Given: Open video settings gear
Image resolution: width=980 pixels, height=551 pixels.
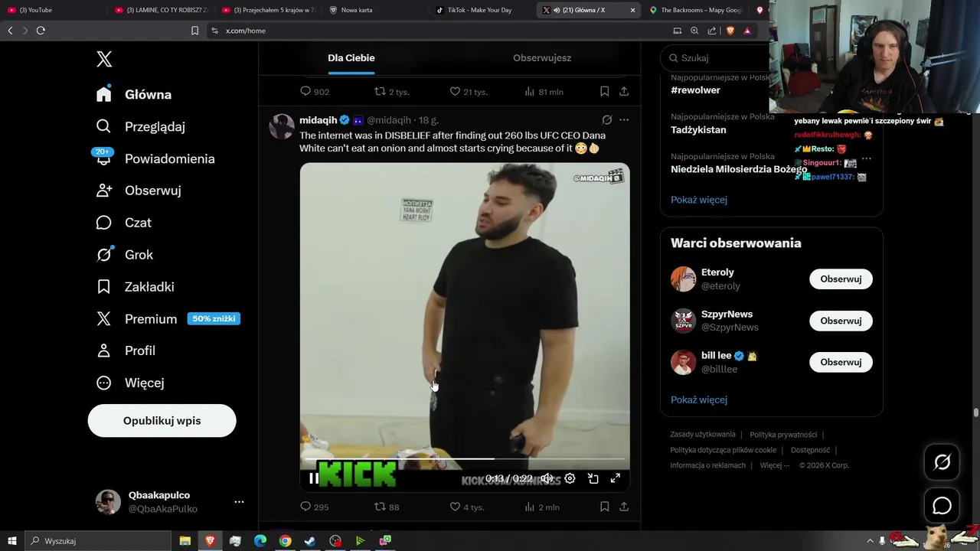Looking at the screenshot, I should [x=570, y=478].
